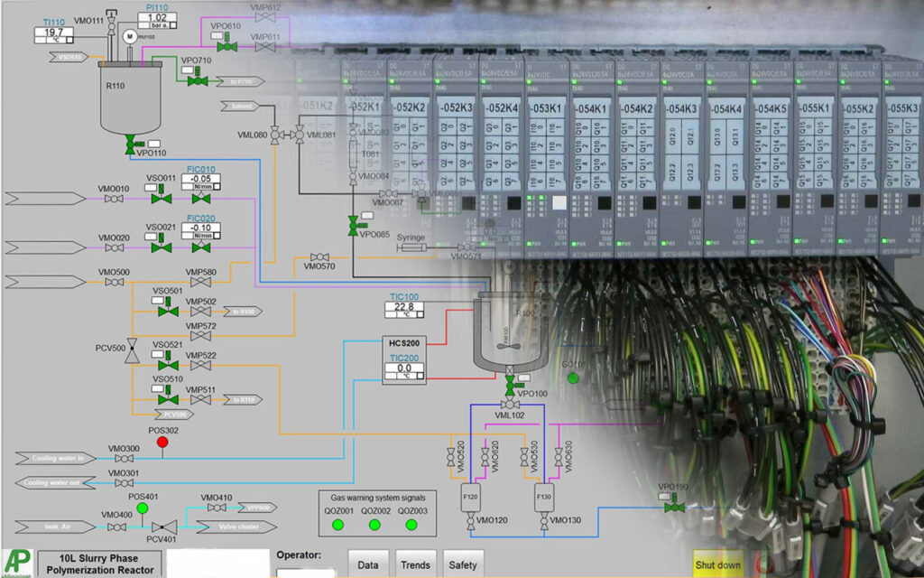Click the TIC100 temperature value 22.8
This screenshot has width=924, height=578.
tap(404, 307)
